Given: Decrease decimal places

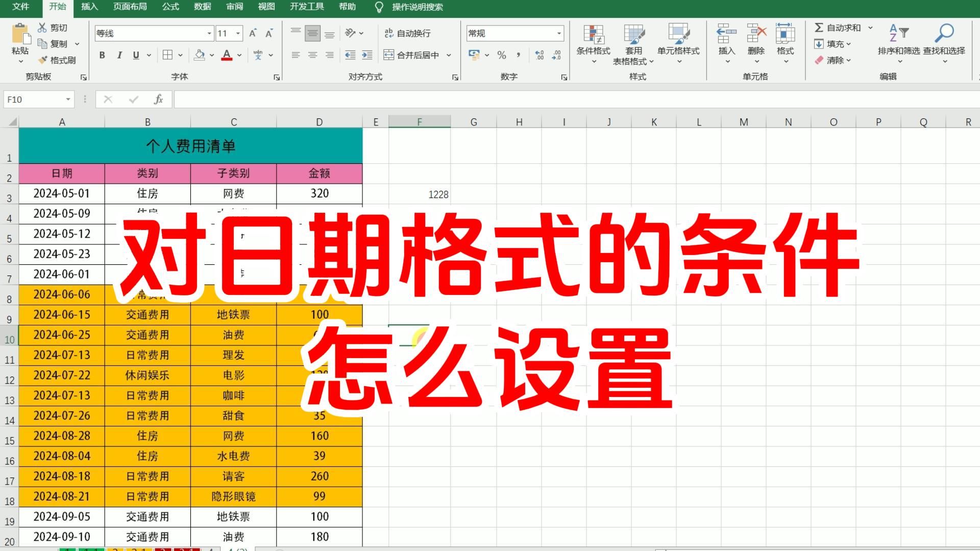Looking at the screenshot, I should click(556, 55).
